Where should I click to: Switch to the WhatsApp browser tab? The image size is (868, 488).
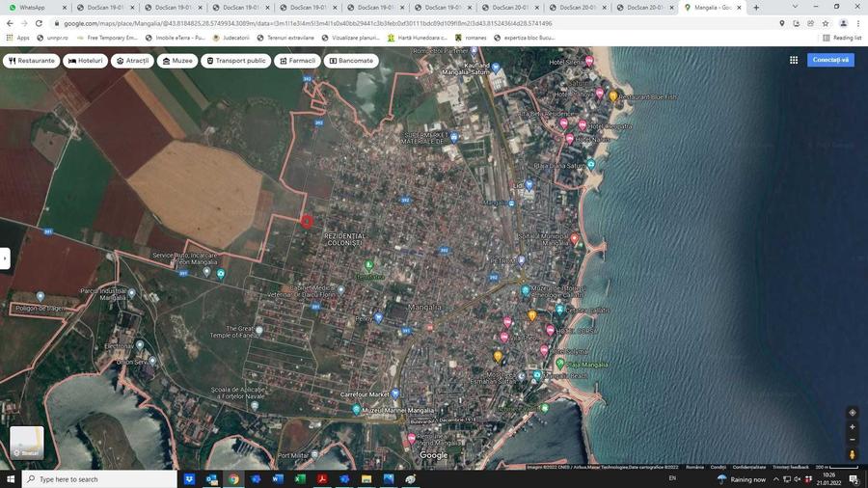36,7
